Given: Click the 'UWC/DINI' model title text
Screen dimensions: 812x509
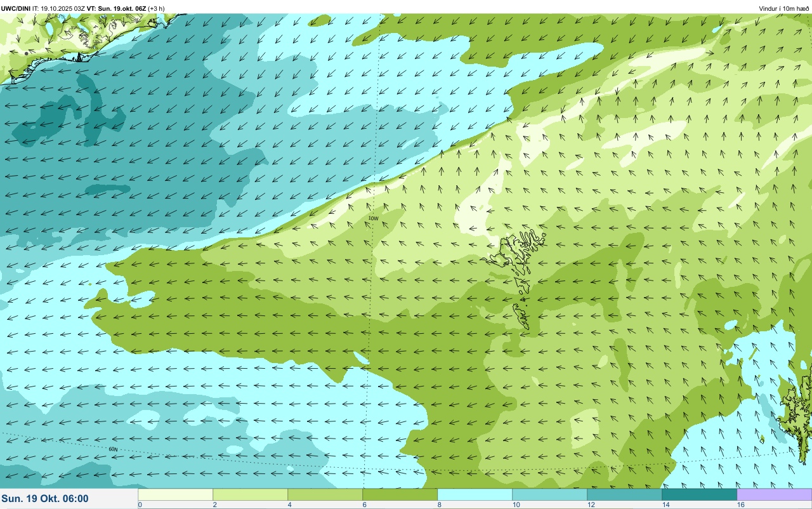Looking at the screenshot, I should [16, 8].
